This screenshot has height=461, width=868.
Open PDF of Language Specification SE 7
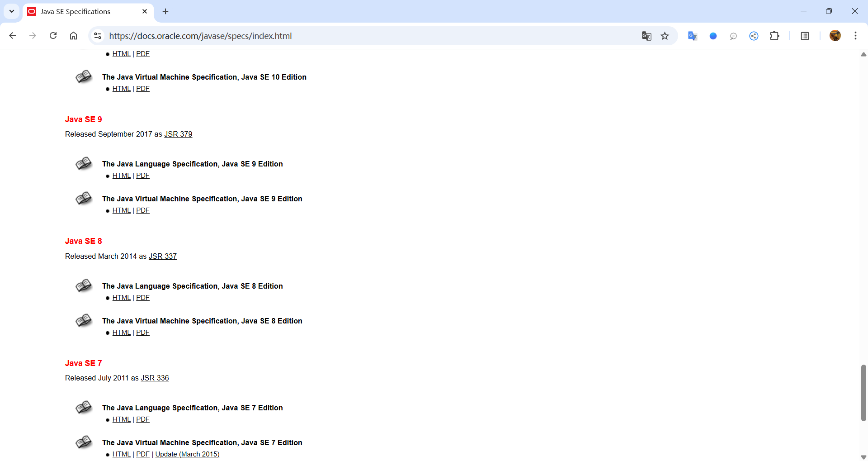143,419
